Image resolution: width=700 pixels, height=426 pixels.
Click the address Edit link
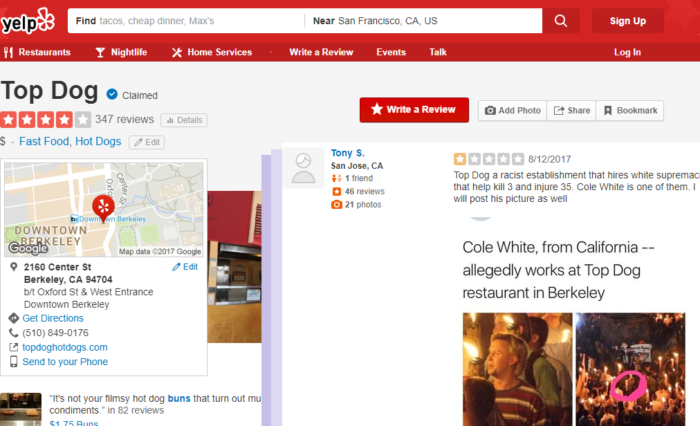pos(185,267)
